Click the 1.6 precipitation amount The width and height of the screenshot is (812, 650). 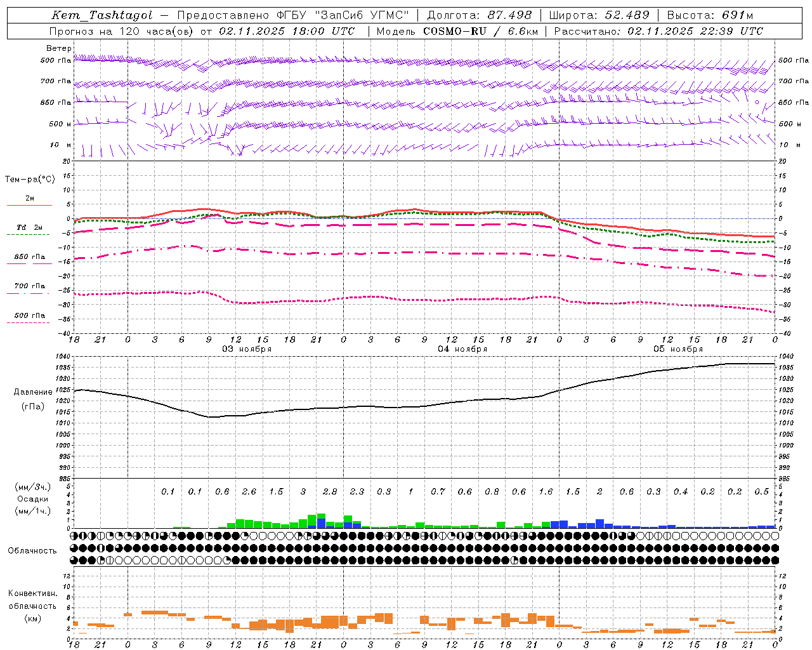point(546,492)
